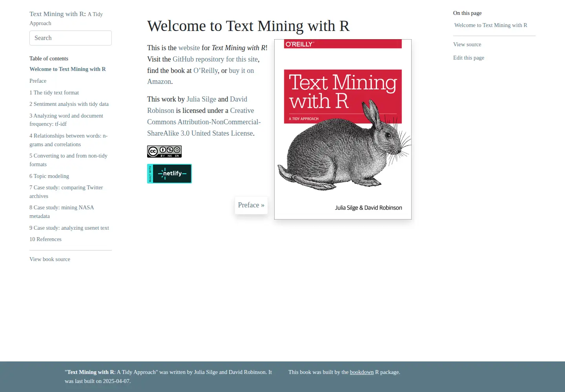Image resolution: width=565 pixels, height=392 pixels.
Task: Open Julia Silge's author link
Action: click(201, 99)
